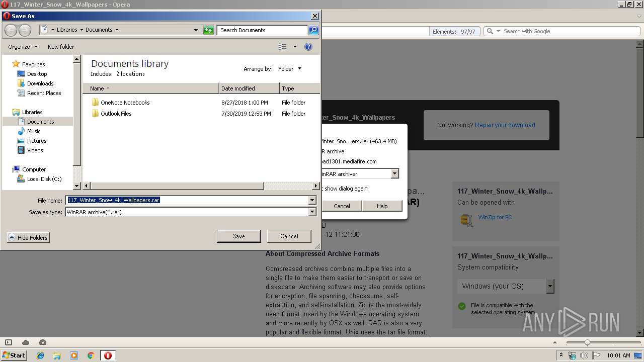Show hidden tray icons arrow

[561, 355]
